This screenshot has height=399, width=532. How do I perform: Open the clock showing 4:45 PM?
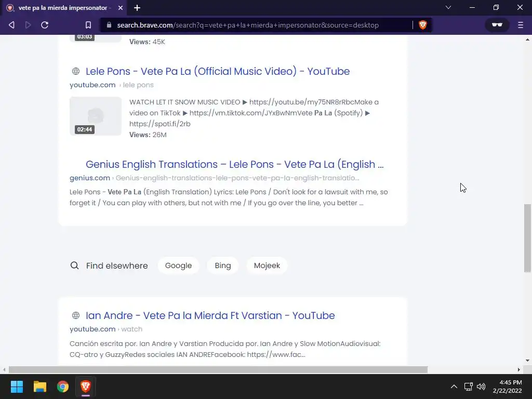(508, 387)
